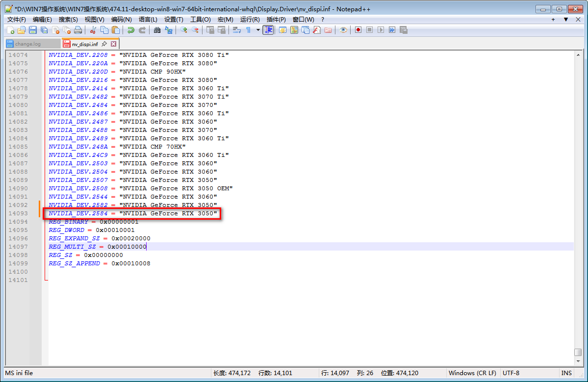Print the document using printer icon
588x382 pixels.
click(78, 30)
